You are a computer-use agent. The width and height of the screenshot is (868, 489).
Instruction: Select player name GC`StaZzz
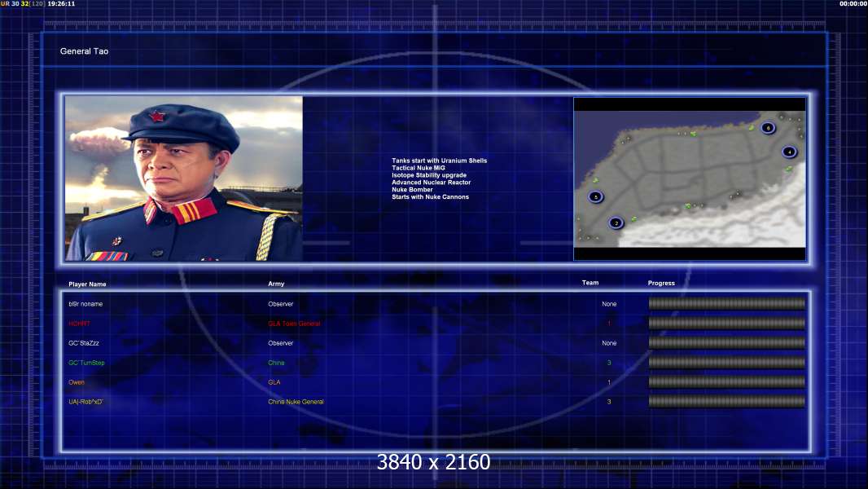(x=84, y=343)
